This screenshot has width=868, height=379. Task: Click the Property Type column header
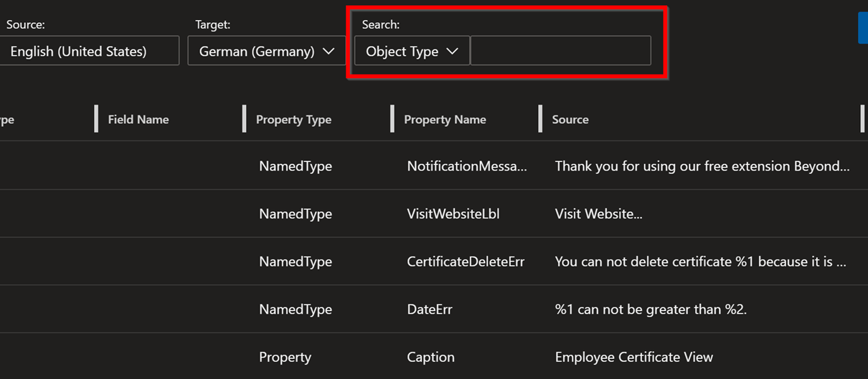pyautogui.click(x=293, y=120)
